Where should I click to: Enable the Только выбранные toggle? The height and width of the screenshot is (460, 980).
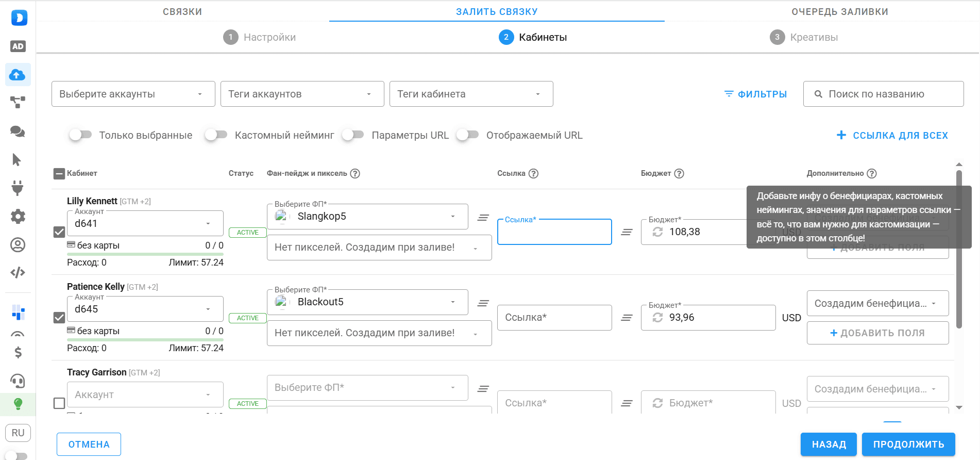coord(80,135)
